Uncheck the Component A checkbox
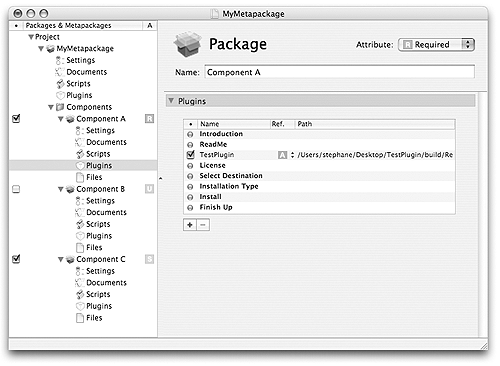The image size is (500, 366). [x=16, y=119]
